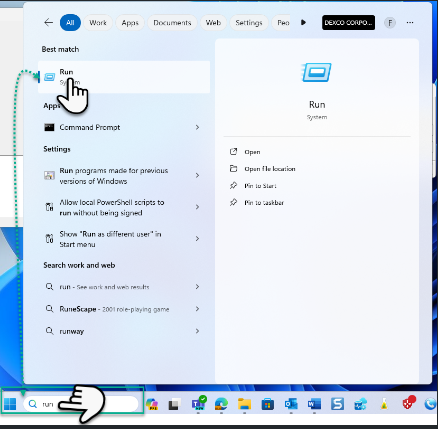Open File Explorer from the taskbar
The height and width of the screenshot is (429, 438).
pyautogui.click(x=244, y=404)
